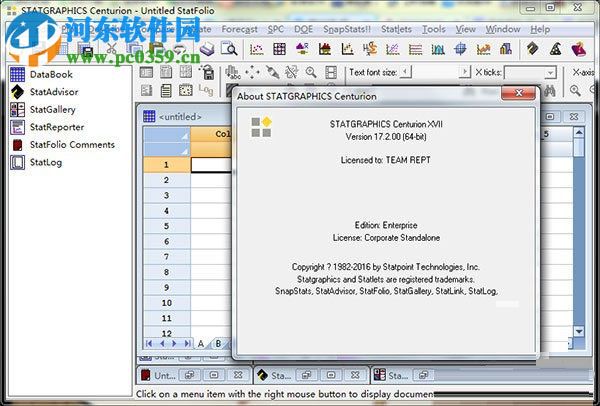This screenshot has width=600, height=406.
Task: Click the globe-shaped plot toolbar icon
Action: pos(460,49)
